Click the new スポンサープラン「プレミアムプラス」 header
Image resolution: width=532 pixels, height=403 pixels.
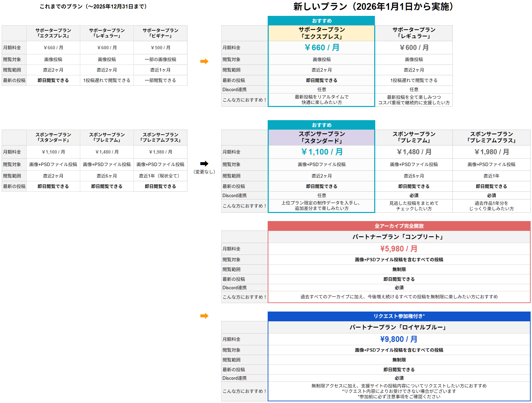491,137
